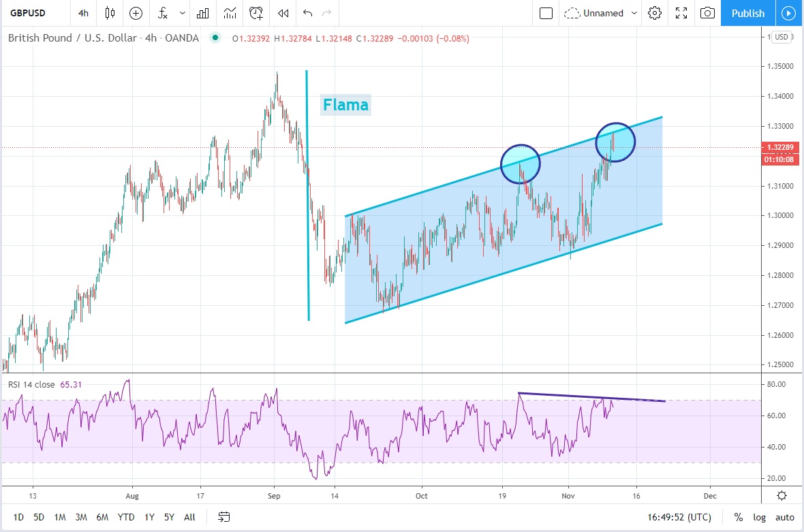Image resolution: width=804 pixels, height=532 pixels.
Task: Click the Dec label on time axis
Action: tap(710, 496)
